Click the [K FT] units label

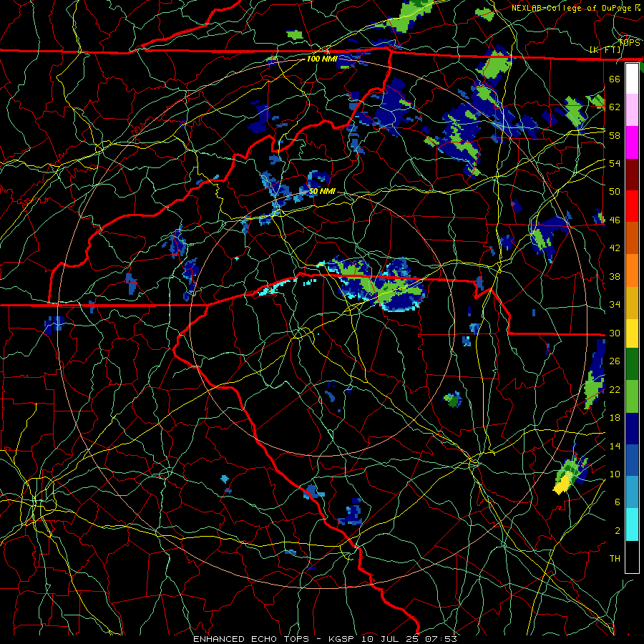click(x=605, y=50)
